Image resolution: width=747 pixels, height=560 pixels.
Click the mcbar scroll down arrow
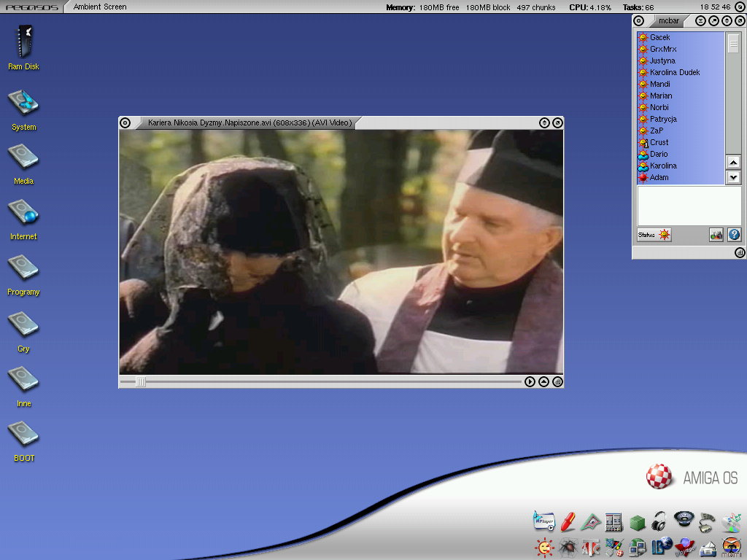click(733, 178)
